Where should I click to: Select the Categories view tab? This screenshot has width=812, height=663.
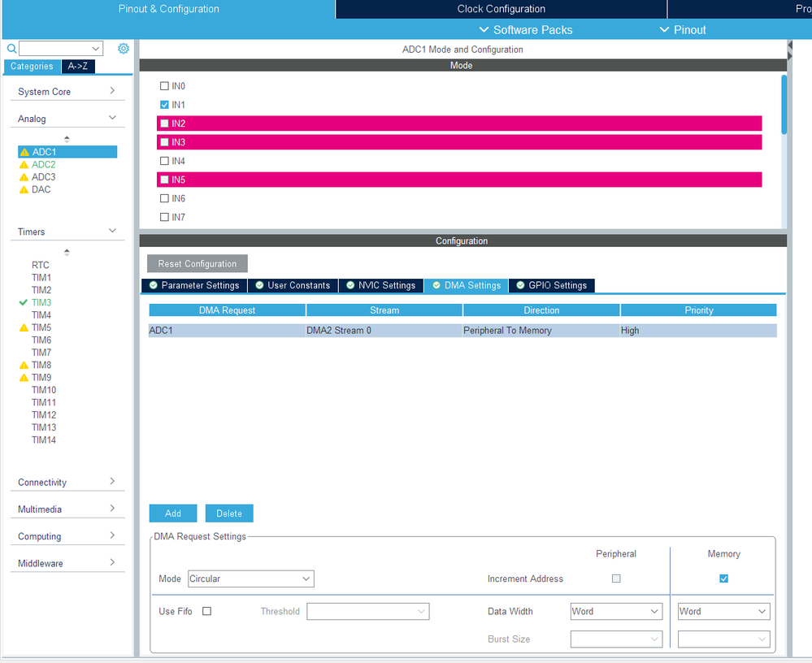pyautogui.click(x=33, y=67)
